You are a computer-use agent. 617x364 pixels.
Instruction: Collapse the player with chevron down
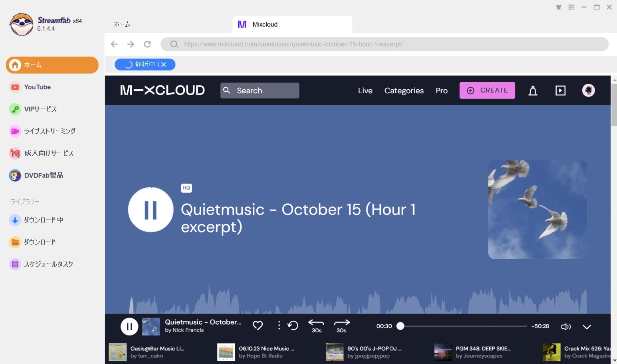coord(587,327)
